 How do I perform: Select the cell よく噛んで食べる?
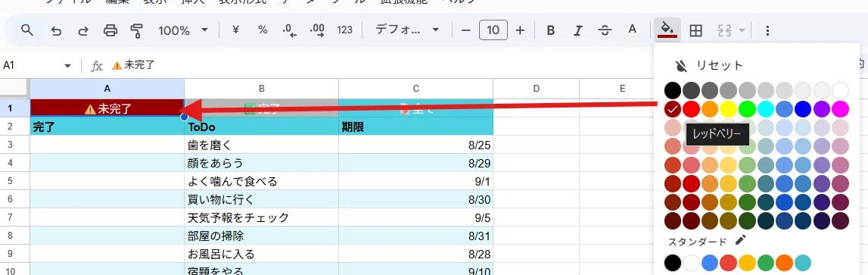coord(261,181)
